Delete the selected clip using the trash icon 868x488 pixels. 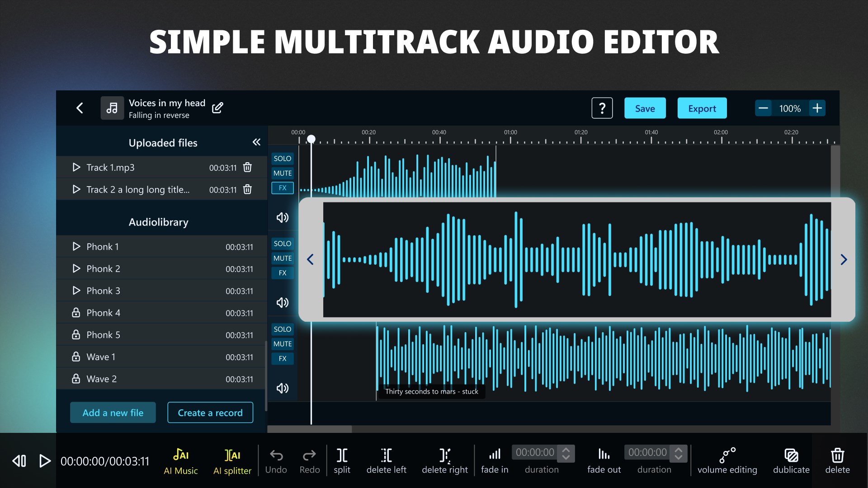(x=837, y=460)
